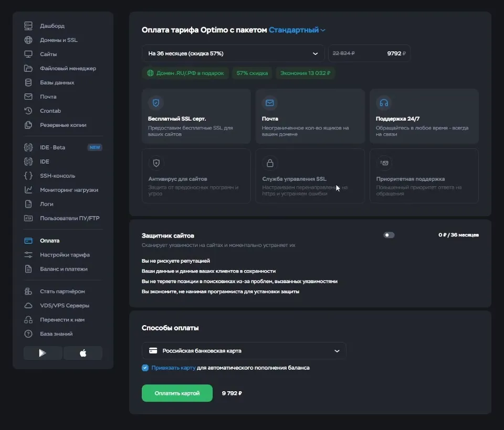Click the Привязать карту link
The image size is (504, 430).
174,368
